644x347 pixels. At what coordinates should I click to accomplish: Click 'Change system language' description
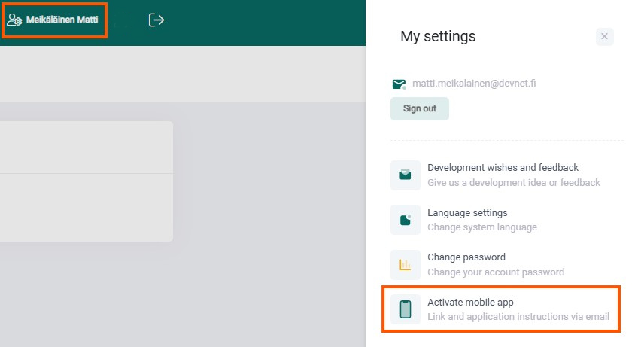click(x=482, y=227)
